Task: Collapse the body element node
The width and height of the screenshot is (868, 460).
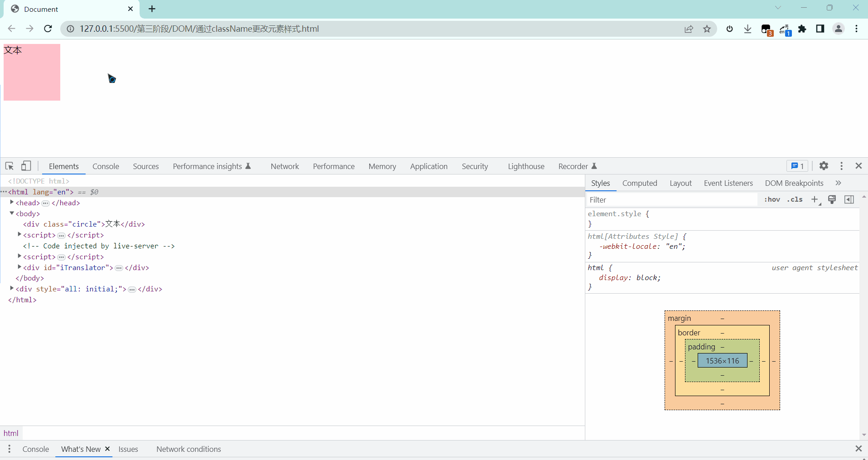Action: point(12,213)
